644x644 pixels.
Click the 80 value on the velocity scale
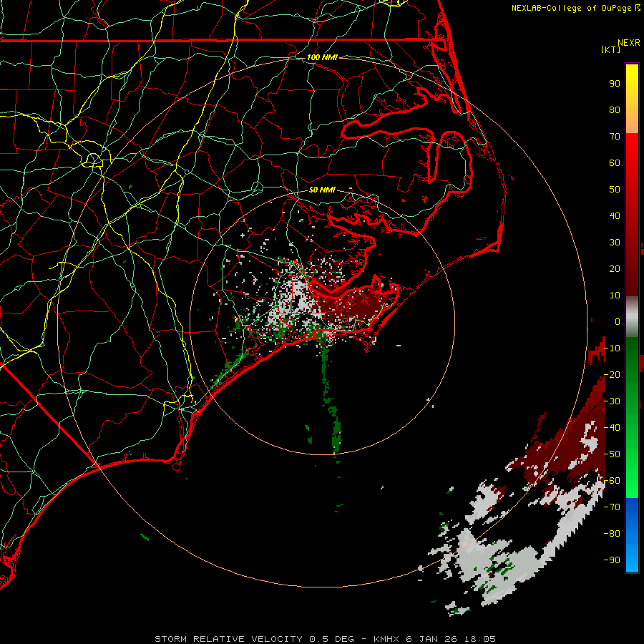coord(615,110)
